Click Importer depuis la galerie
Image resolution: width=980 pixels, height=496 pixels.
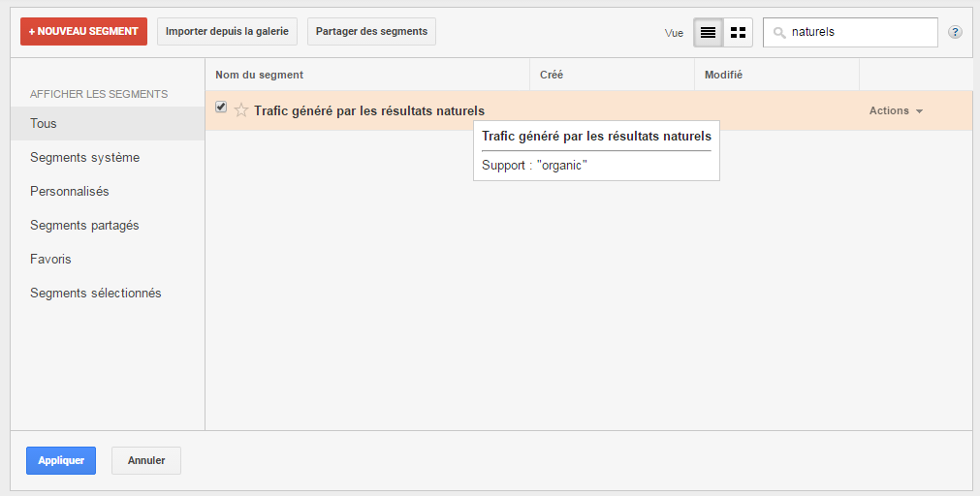coord(227,31)
